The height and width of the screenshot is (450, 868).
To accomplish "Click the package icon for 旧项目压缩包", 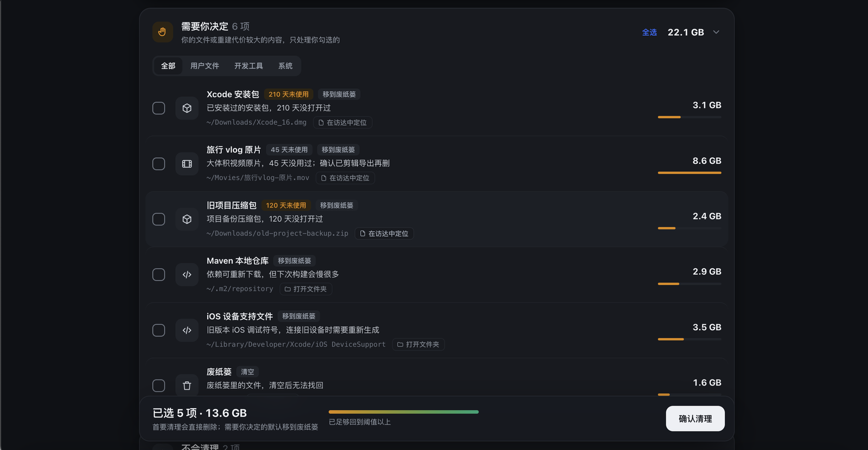I will pos(187,219).
